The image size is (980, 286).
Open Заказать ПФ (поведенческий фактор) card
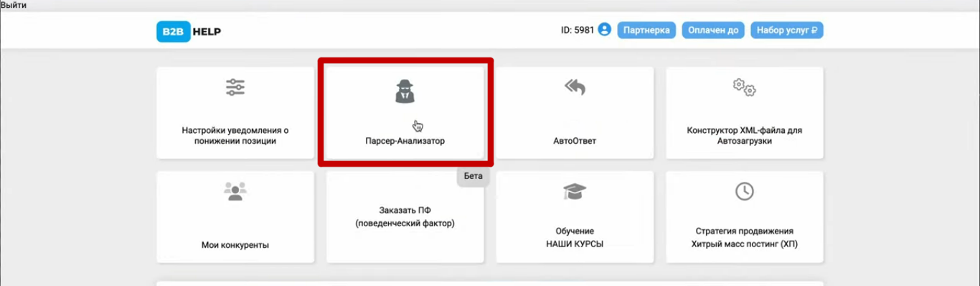coord(405,217)
